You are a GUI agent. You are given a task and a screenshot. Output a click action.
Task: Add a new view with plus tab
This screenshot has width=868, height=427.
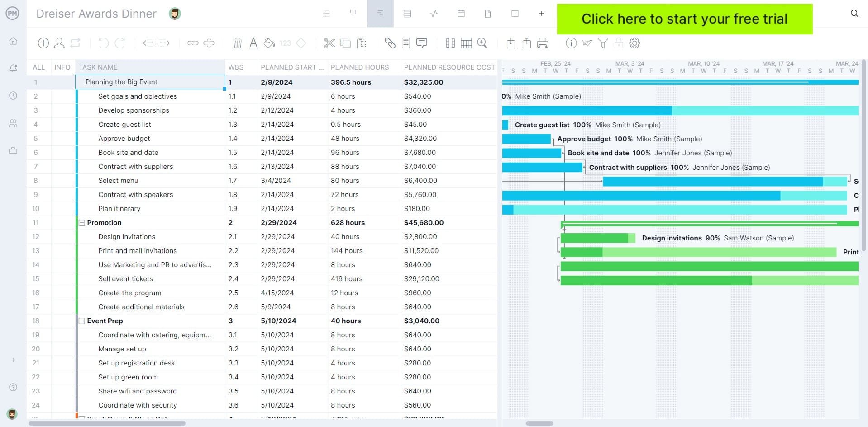tap(542, 14)
